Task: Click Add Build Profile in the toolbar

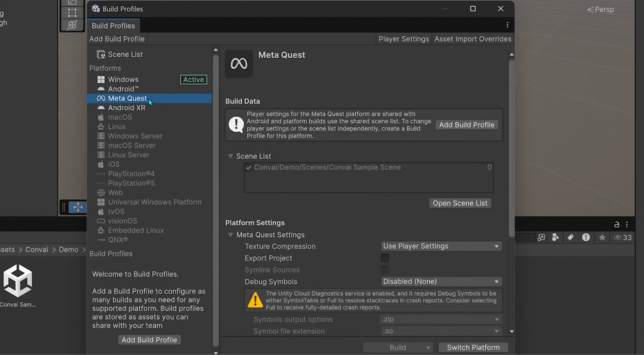Action: pyautogui.click(x=117, y=39)
